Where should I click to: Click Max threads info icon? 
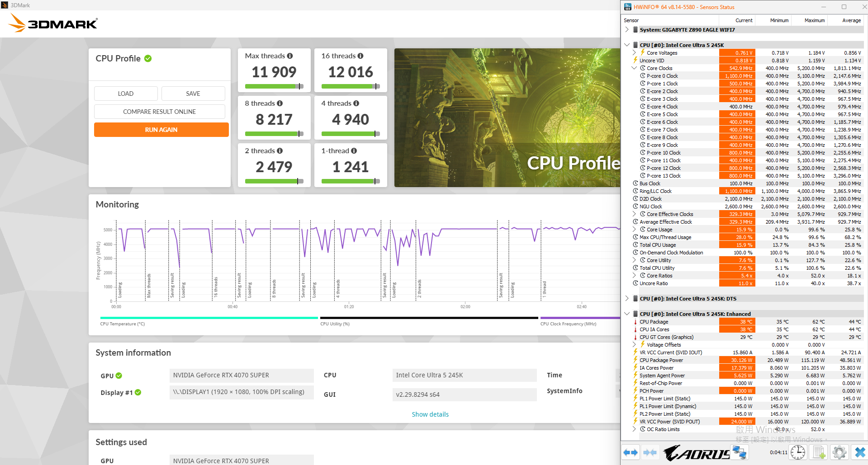pyautogui.click(x=290, y=56)
